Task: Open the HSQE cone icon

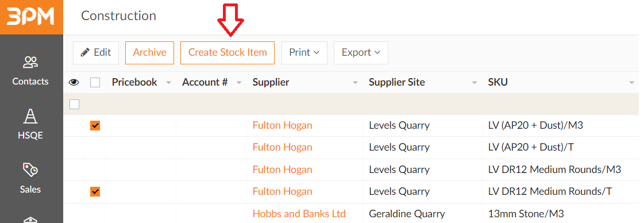Action: [30, 116]
